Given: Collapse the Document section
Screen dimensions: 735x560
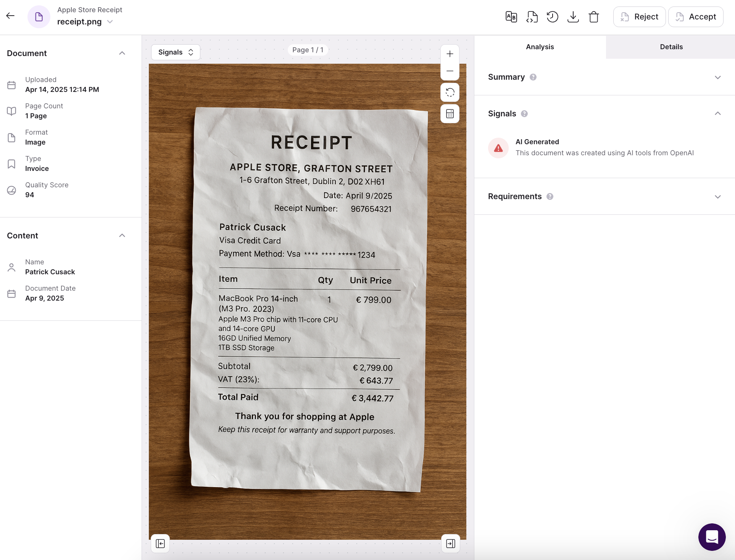Looking at the screenshot, I should 122,53.
